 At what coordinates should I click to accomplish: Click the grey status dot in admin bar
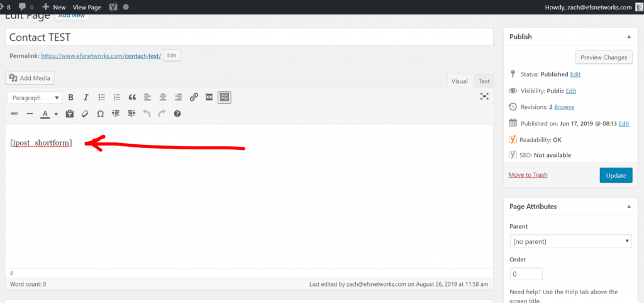point(126,7)
